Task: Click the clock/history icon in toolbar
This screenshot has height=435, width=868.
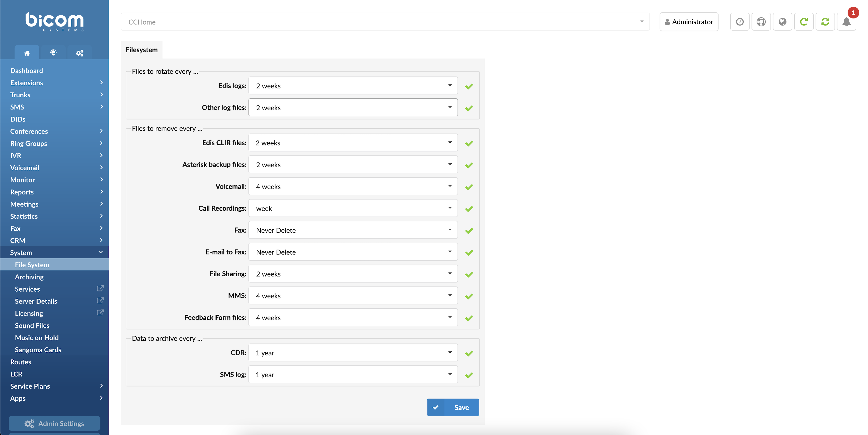Action: pyautogui.click(x=740, y=21)
